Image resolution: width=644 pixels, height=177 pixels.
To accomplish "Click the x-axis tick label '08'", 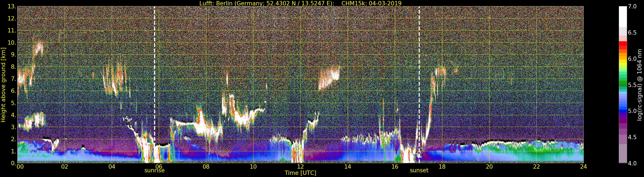I will 206,167.
